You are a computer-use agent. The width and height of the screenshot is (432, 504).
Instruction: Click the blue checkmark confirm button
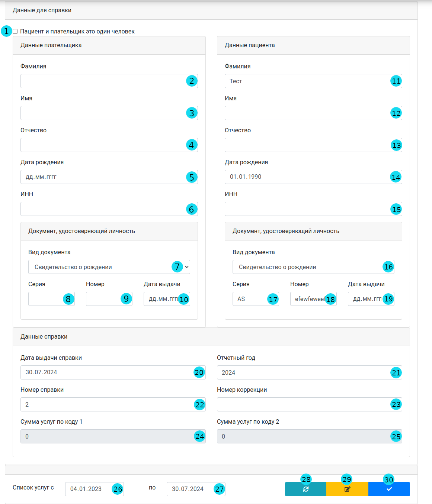click(x=389, y=489)
